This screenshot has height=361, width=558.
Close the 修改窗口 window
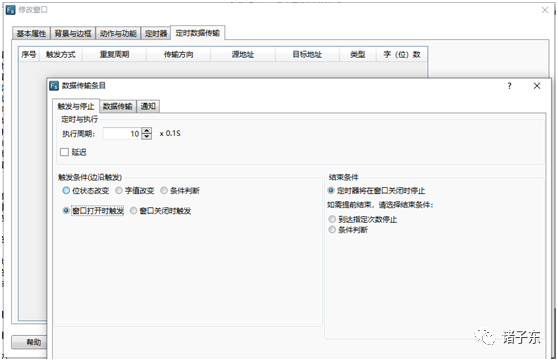click(x=545, y=10)
